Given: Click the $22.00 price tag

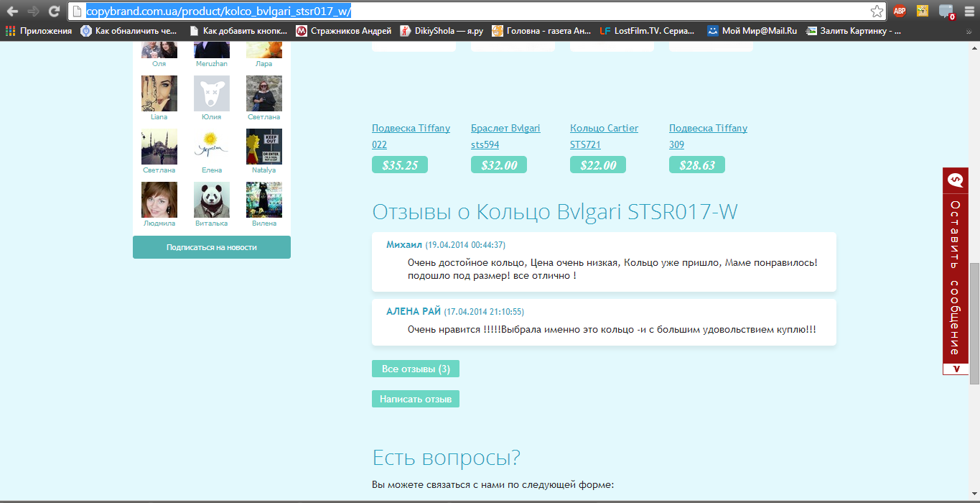Looking at the screenshot, I should pyautogui.click(x=598, y=165).
